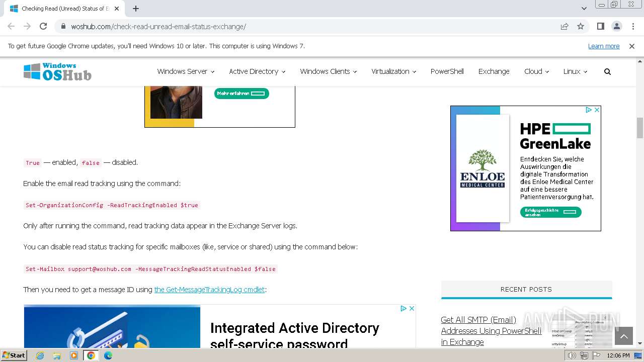
Task: Click the Set-Mailbox support@woshub.com command
Action: 150,269
